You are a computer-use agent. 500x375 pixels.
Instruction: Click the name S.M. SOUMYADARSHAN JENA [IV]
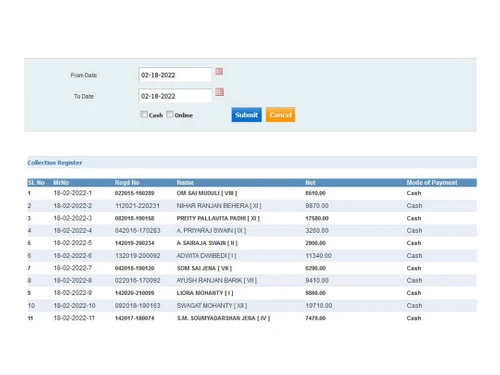point(223,318)
